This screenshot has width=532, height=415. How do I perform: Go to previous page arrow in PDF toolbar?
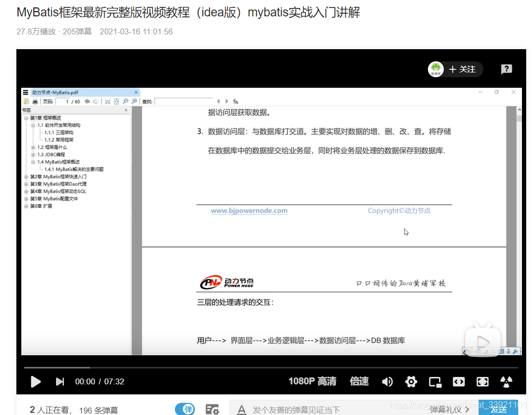coord(87,102)
